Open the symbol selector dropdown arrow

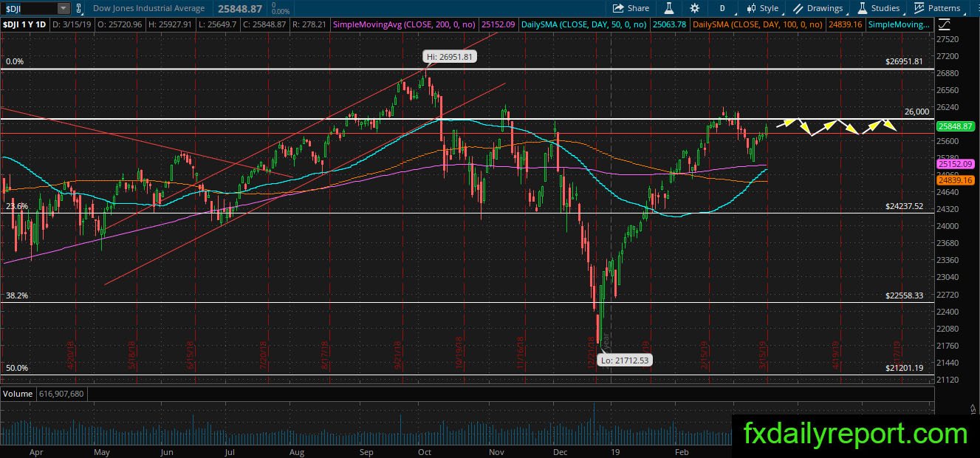(x=64, y=8)
